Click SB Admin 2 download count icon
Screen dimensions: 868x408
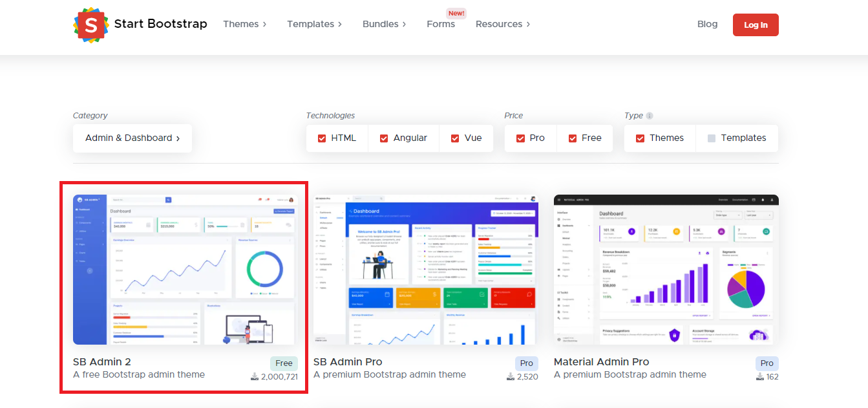pos(255,376)
